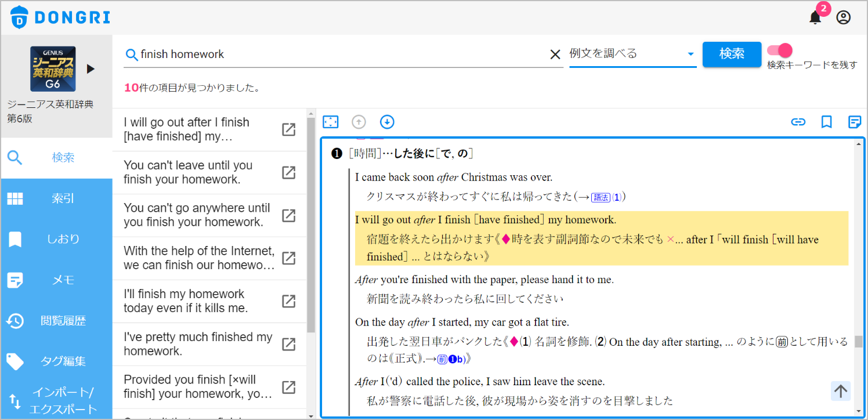868x420 pixels.
Task: Select the 検索 sidebar tab
Action: pyautogui.click(x=56, y=158)
